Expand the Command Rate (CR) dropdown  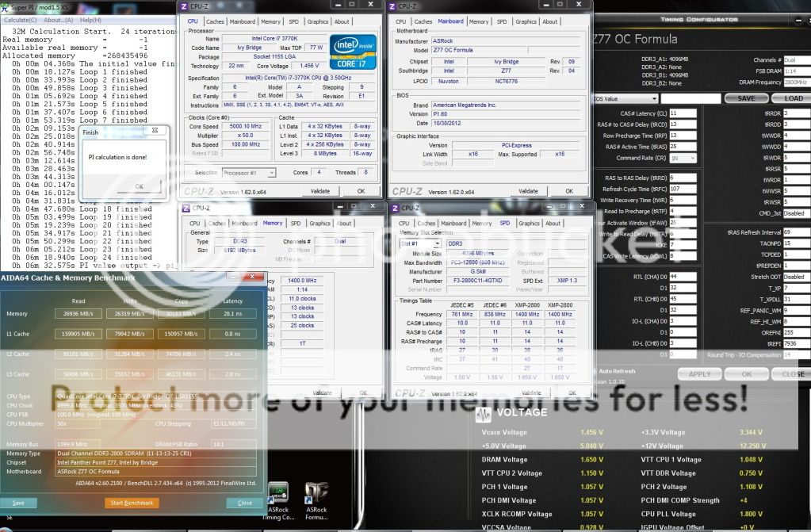point(683,158)
